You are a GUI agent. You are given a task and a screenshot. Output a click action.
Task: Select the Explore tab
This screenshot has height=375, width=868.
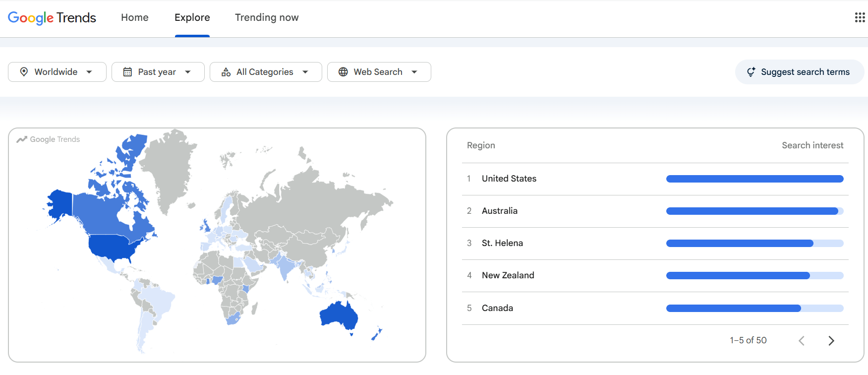(192, 17)
